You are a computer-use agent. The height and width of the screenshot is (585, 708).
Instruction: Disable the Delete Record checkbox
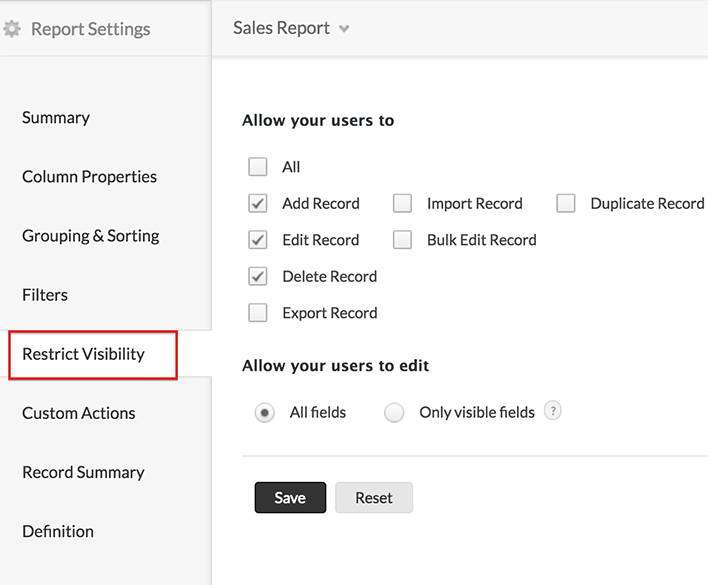(258, 276)
